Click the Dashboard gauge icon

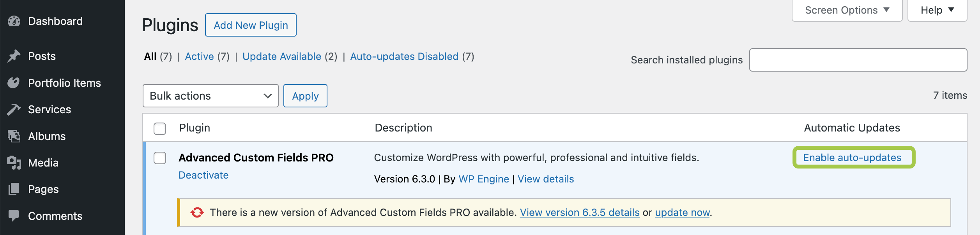14,21
